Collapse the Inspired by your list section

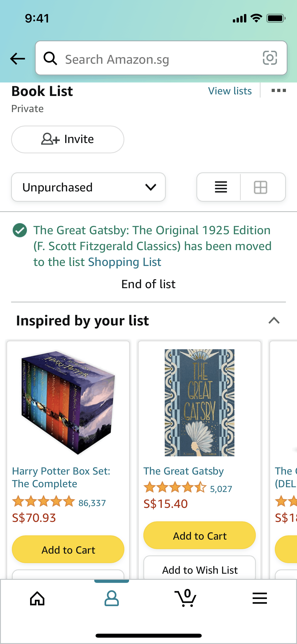pos(274,320)
